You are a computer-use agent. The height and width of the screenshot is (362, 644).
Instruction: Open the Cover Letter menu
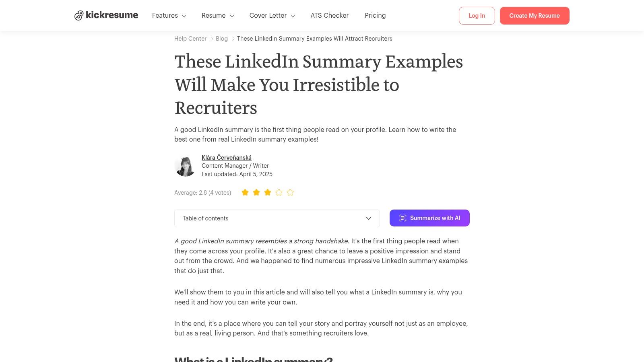pos(272,15)
